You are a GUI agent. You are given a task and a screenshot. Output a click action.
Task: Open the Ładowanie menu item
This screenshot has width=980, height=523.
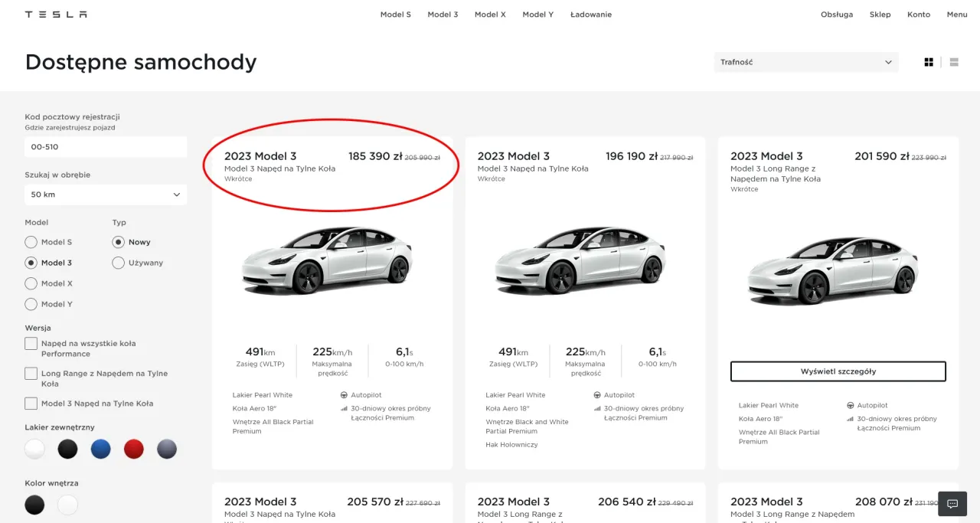tap(590, 14)
